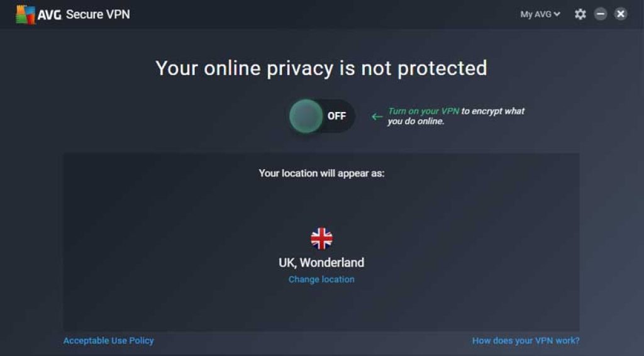Turn on the VPN toggle switch
The width and height of the screenshot is (644, 356).
(321, 116)
